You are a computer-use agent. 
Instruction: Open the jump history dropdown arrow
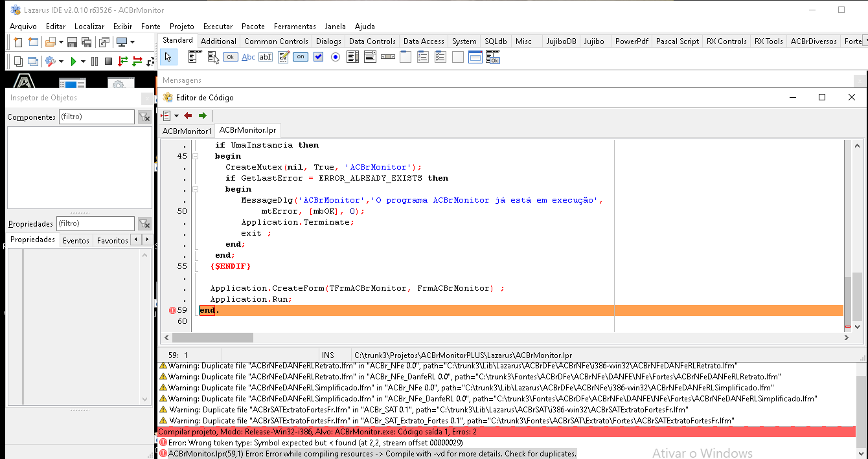[x=176, y=115]
